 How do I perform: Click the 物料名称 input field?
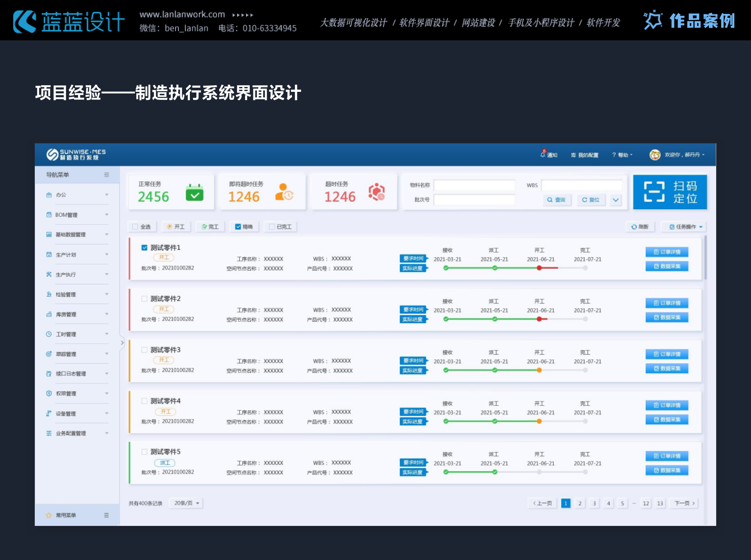(x=474, y=185)
